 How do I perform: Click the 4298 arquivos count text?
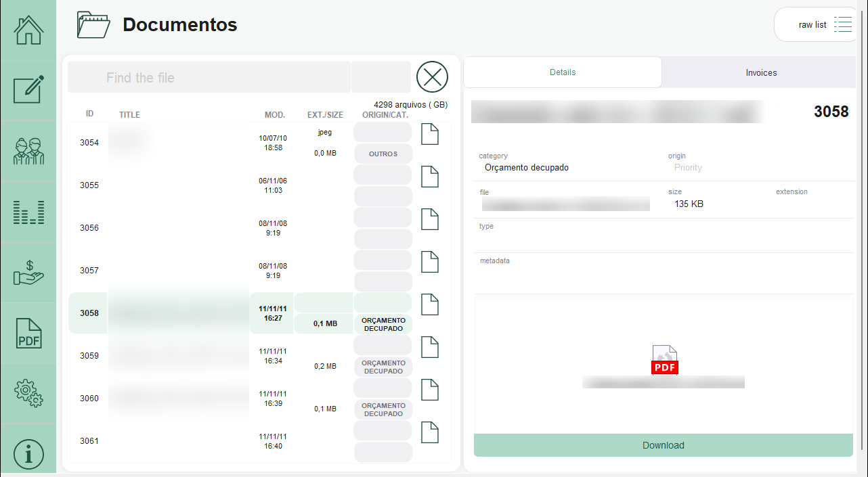point(410,105)
